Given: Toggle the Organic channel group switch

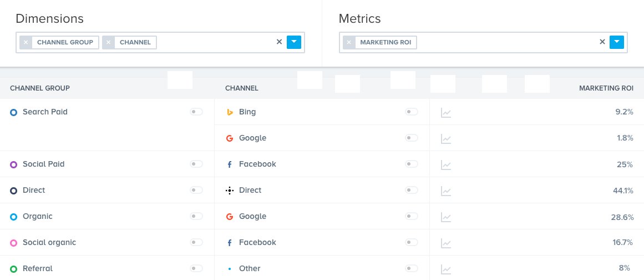Looking at the screenshot, I should (x=196, y=216).
